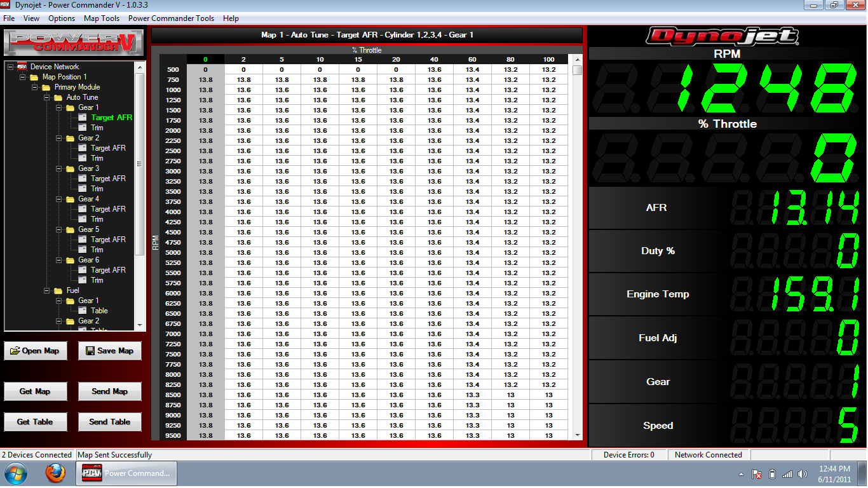
Task: Open the View menu
Action: 31,18
